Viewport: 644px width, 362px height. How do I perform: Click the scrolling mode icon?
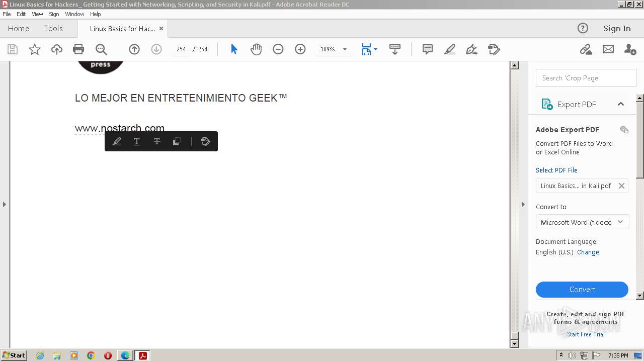(395, 49)
